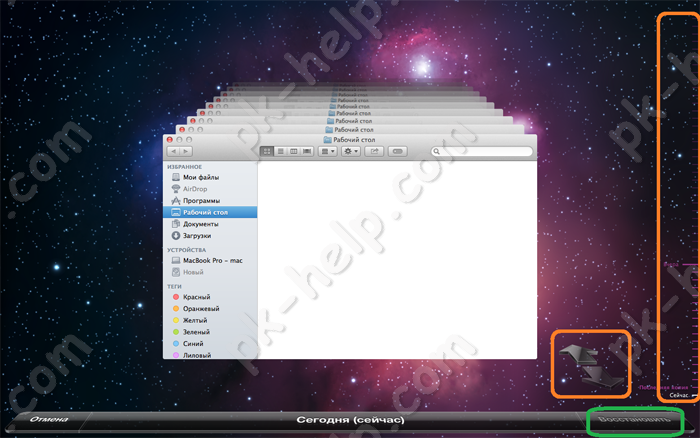
Task: Click the Вчера marker on the timeline
Action: point(671,264)
